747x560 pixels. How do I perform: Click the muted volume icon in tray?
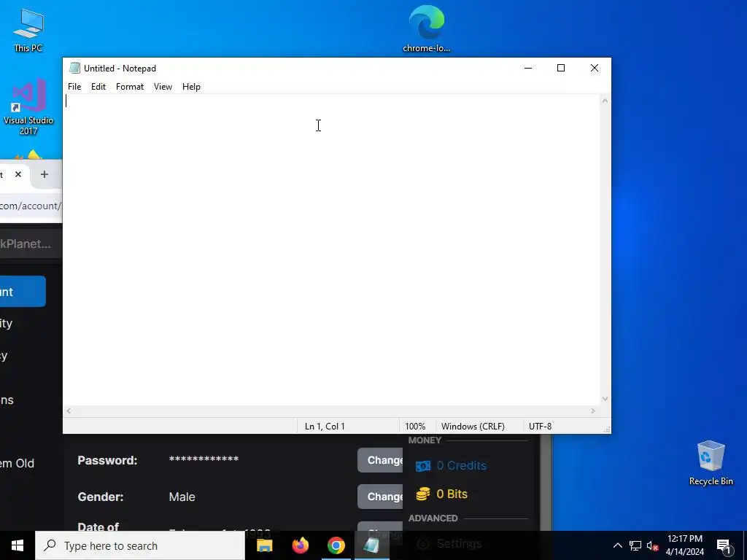coord(652,545)
